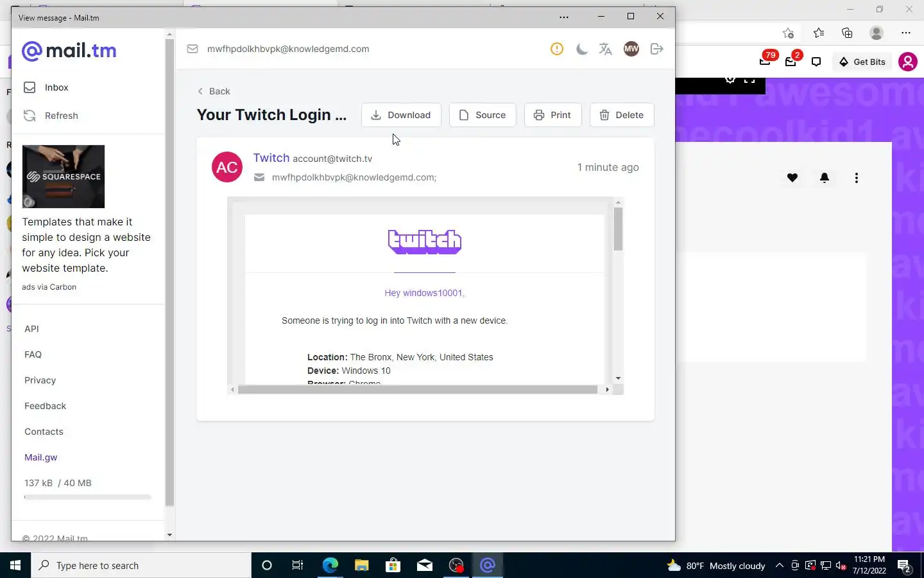The image size is (924, 578).
Task: Click the email body vertical scrollbar
Action: click(618, 229)
